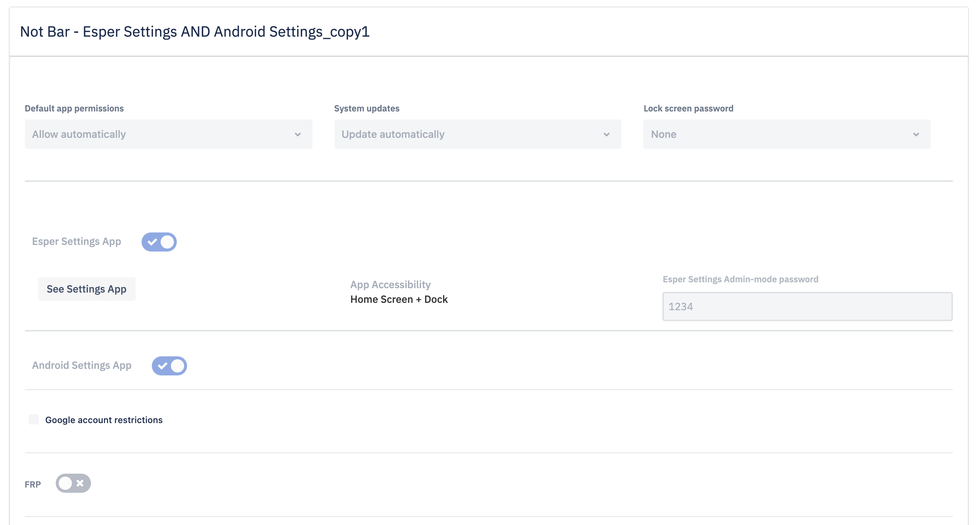Open the System updates dropdown
The height and width of the screenshot is (525, 980).
click(x=478, y=134)
